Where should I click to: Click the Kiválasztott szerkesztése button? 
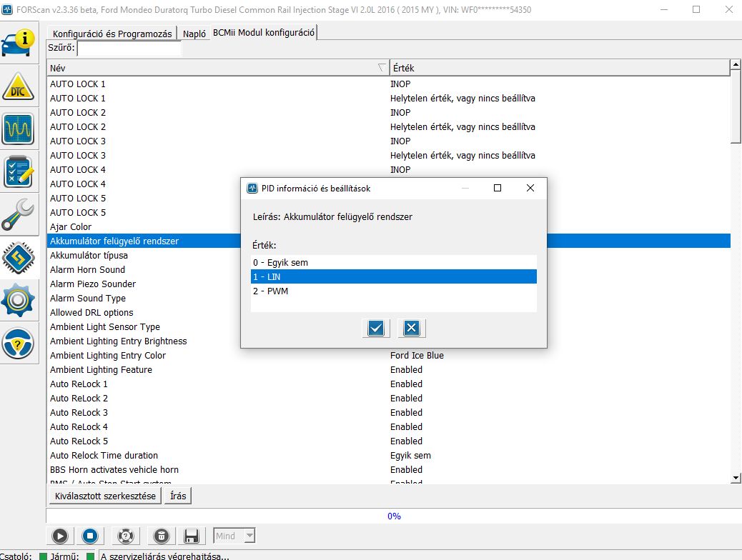click(x=105, y=496)
